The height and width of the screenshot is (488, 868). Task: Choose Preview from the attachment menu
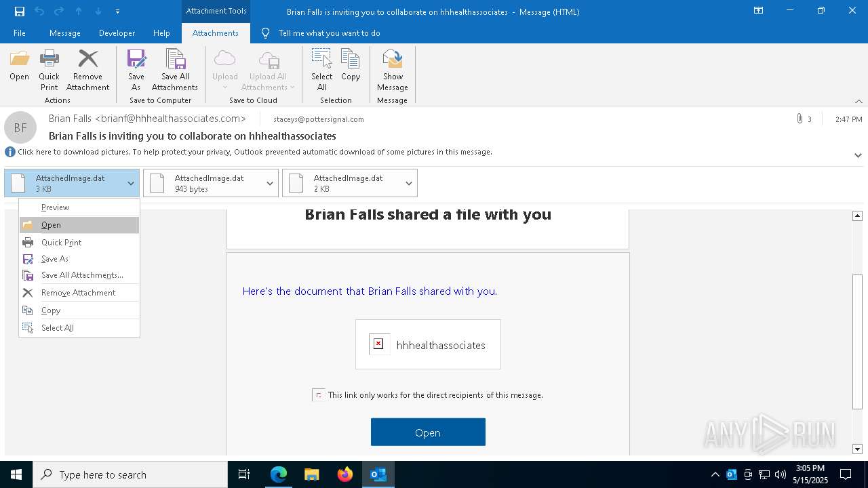[x=79, y=207]
